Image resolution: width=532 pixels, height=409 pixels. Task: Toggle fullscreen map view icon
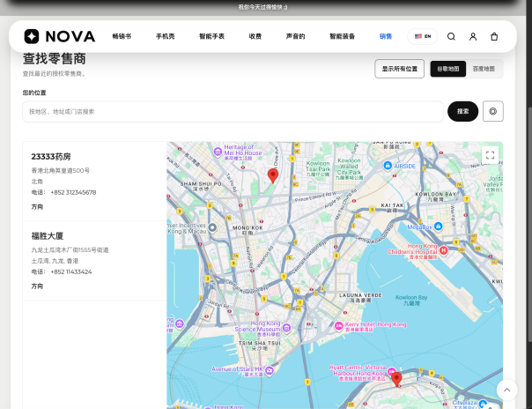pyautogui.click(x=490, y=155)
